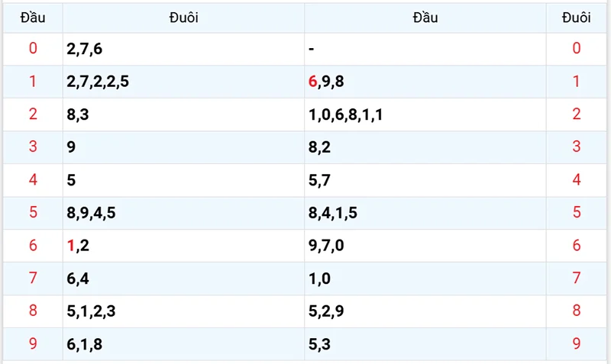Screen dimensions: 611x364
Task: Click the cell containing 5,1,2,3
Action: point(91,311)
